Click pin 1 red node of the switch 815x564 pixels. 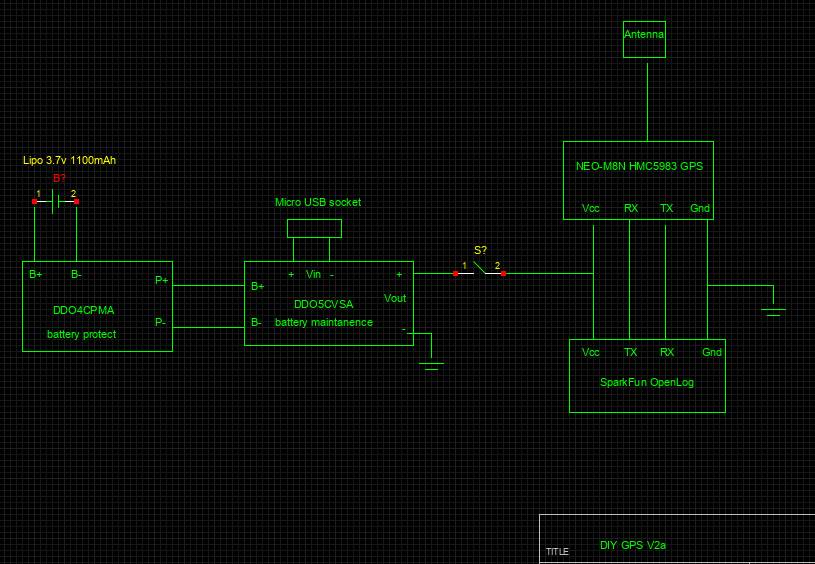(456, 273)
